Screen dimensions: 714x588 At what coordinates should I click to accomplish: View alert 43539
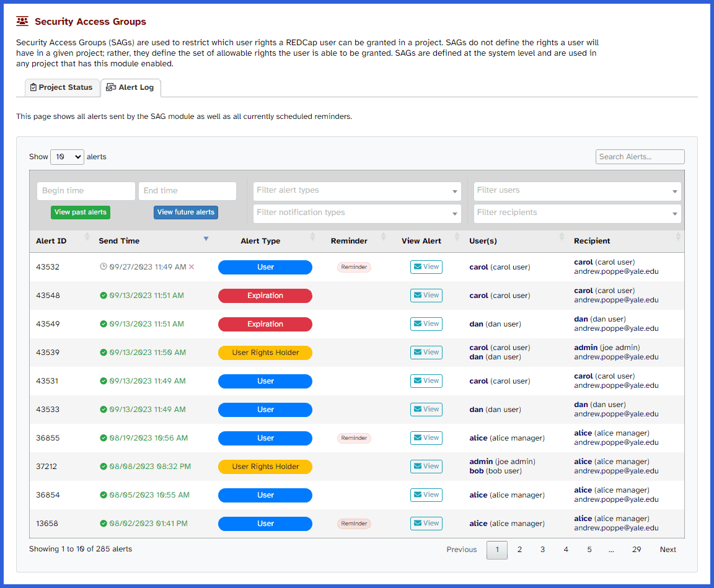click(426, 353)
